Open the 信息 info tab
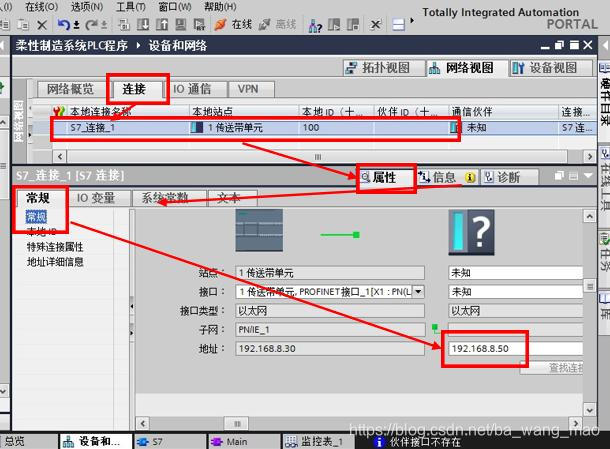 pos(447,178)
